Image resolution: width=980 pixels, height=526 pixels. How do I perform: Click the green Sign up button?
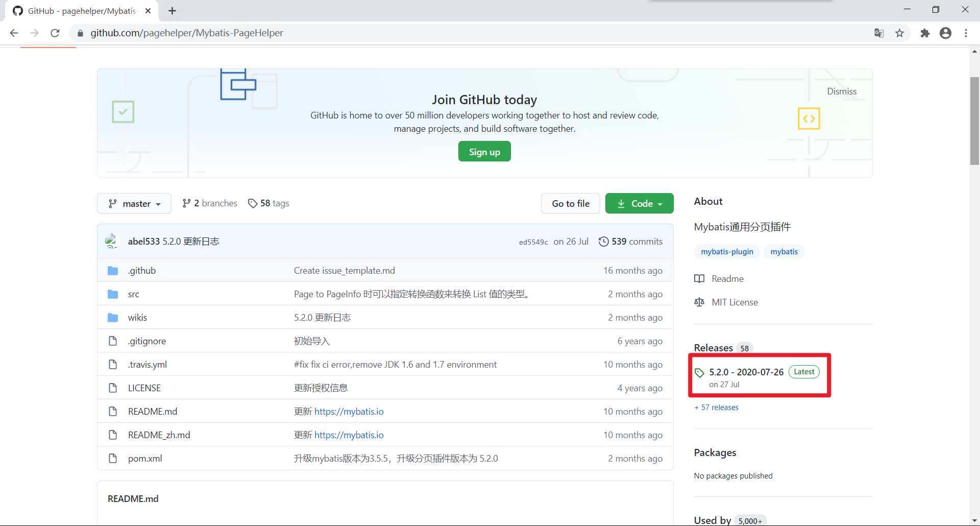click(484, 152)
